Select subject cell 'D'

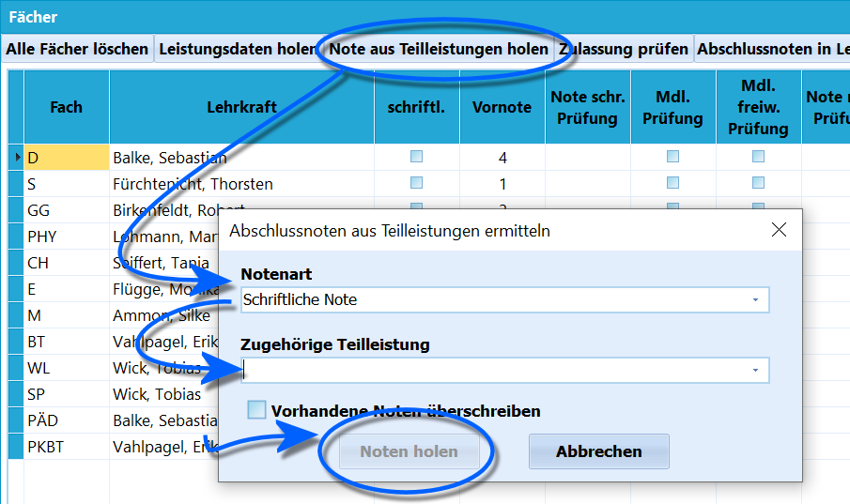tap(67, 158)
